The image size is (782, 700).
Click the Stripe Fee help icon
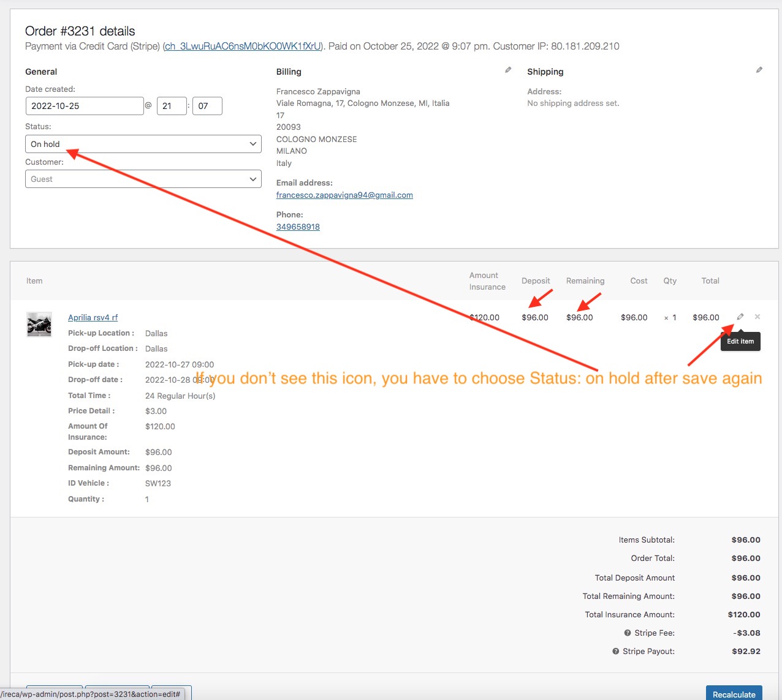tap(628, 633)
